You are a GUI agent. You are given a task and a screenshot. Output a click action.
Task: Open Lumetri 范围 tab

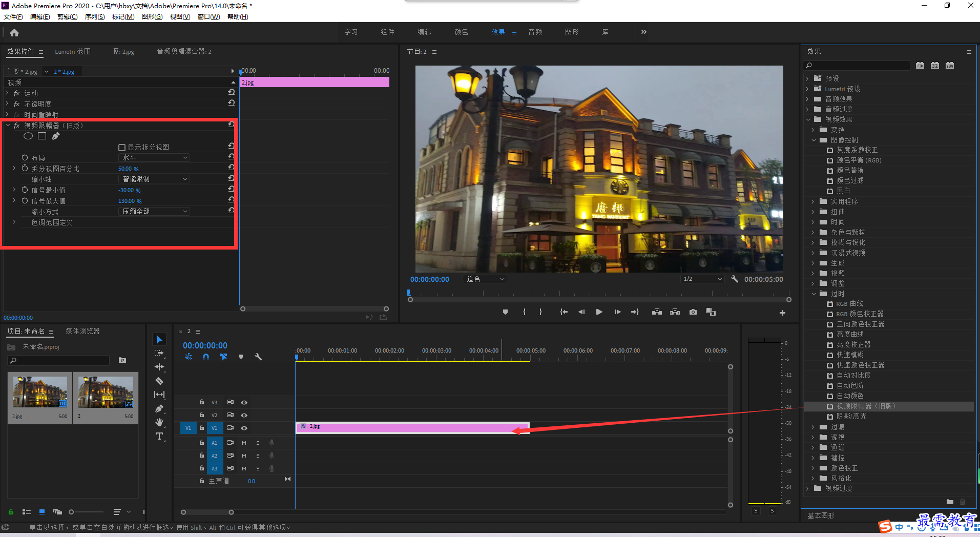click(73, 52)
